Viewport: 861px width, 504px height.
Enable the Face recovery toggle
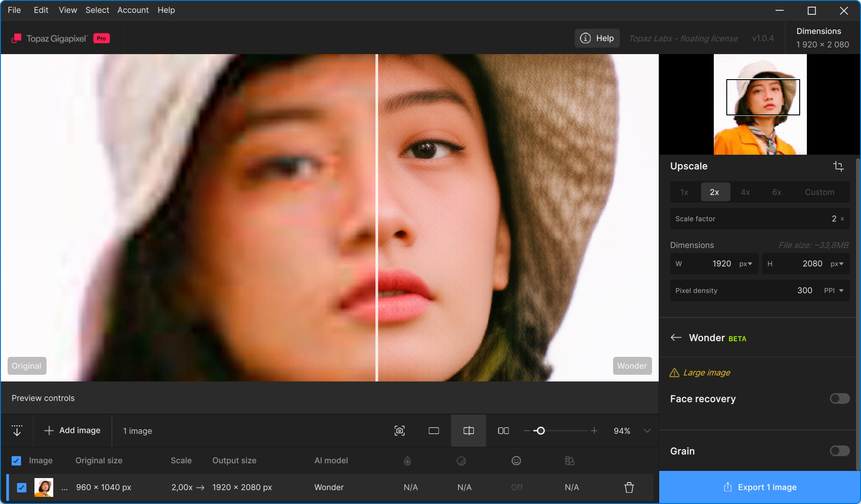(x=839, y=398)
